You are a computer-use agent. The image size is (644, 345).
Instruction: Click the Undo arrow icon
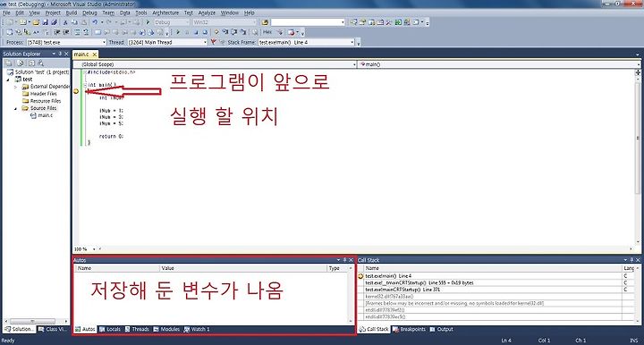click(x=95, y=22)
